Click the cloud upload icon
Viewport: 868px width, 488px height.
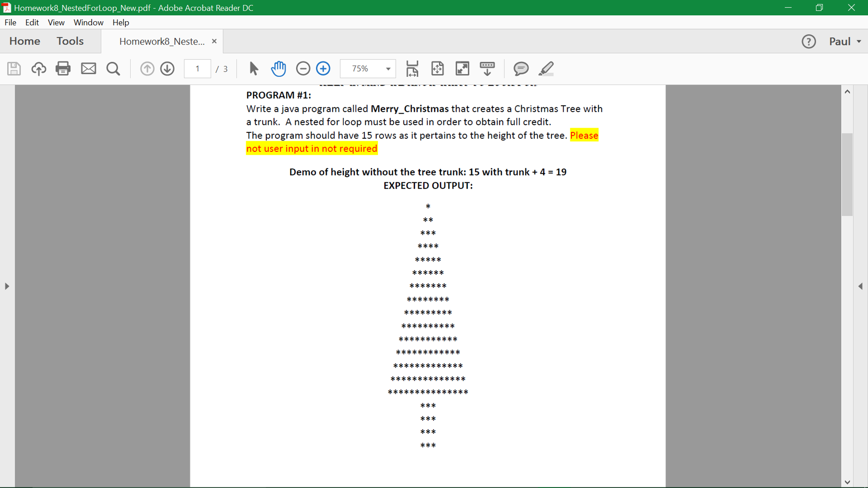(39, 69)
